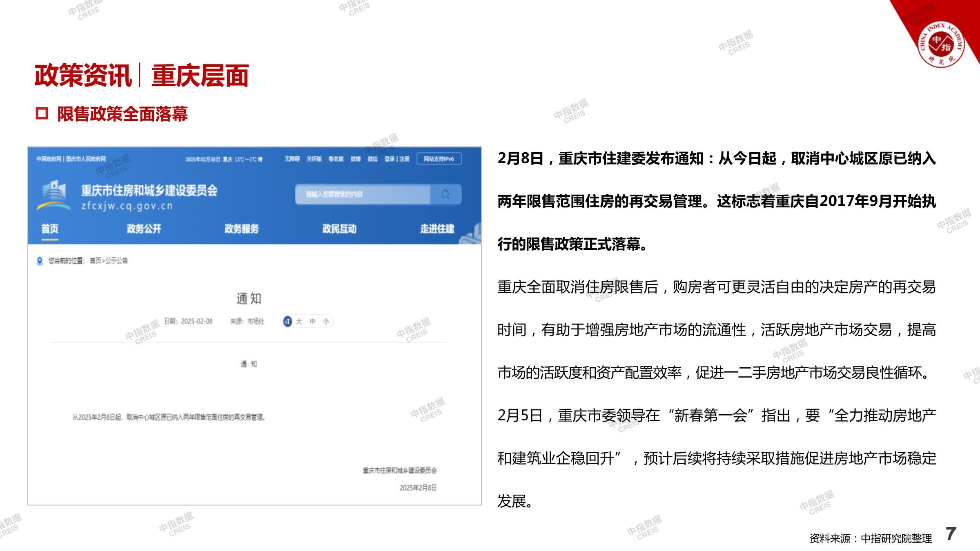
Task: Click the 无障碍 accessibility link
Action: [x=292, y=159]
